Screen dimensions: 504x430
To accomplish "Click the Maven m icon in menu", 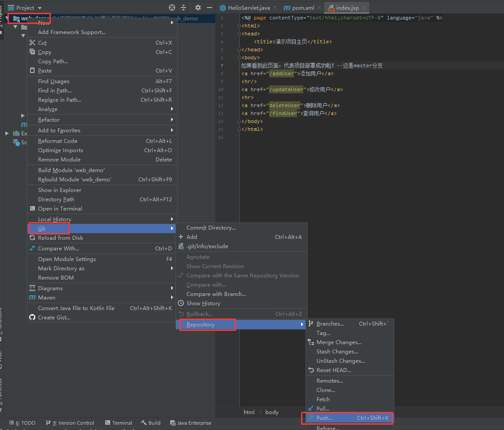I will 32,297.
